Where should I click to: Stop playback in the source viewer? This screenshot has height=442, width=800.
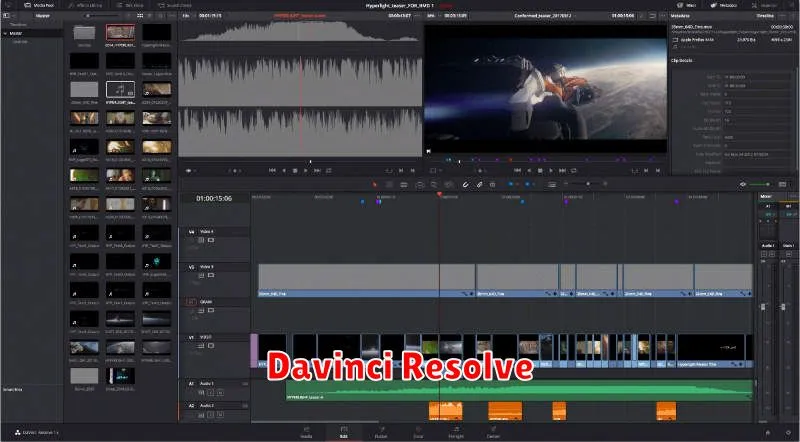point(295,170)
